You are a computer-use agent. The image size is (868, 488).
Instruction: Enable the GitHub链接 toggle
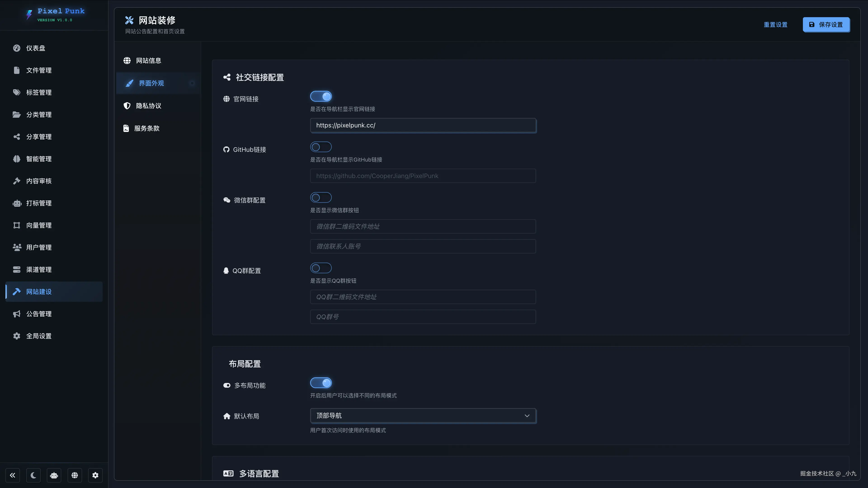321,147
